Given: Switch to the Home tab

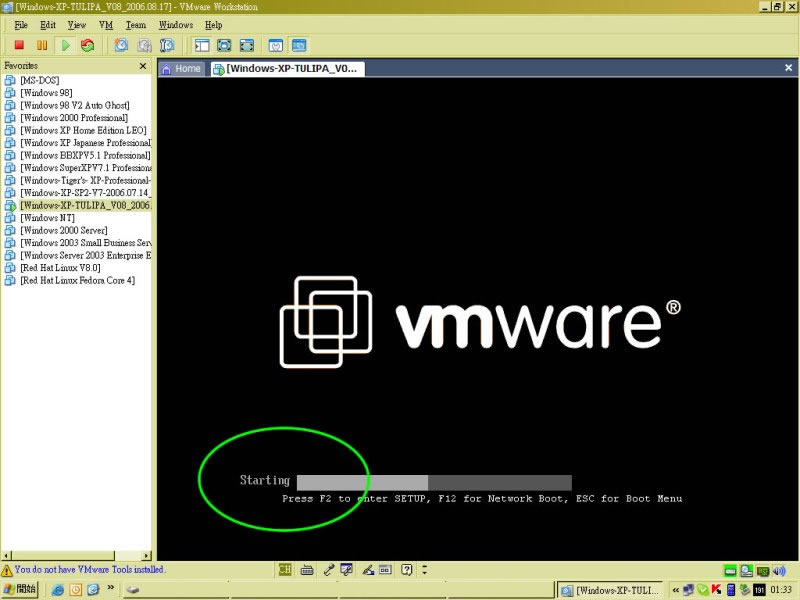Looking at the screenshot, I should point(182,68).
